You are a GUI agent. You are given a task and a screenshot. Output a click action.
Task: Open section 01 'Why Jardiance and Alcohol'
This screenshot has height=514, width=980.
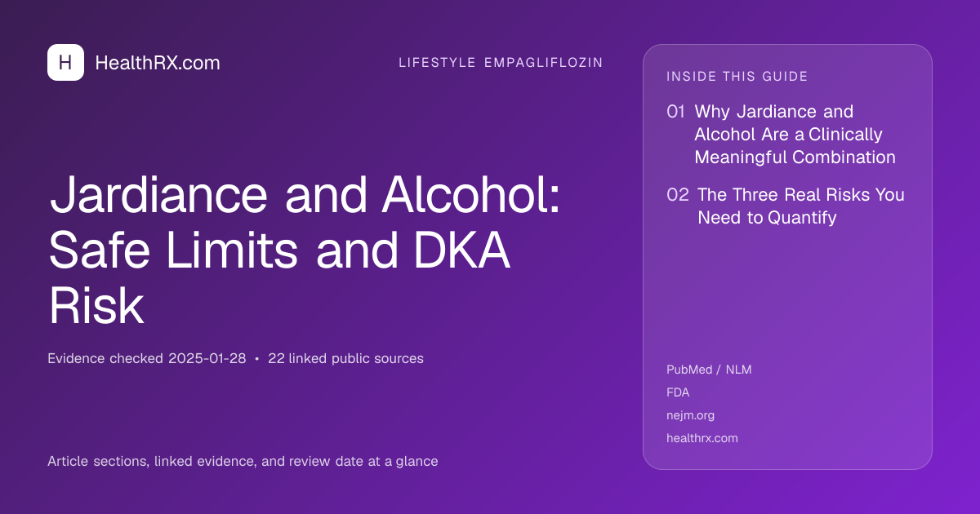pos(795,135)
